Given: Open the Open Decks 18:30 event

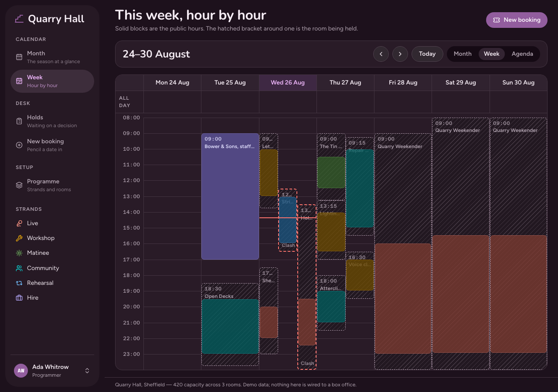Looking at the screenshot, I should (x=230, y=324).
